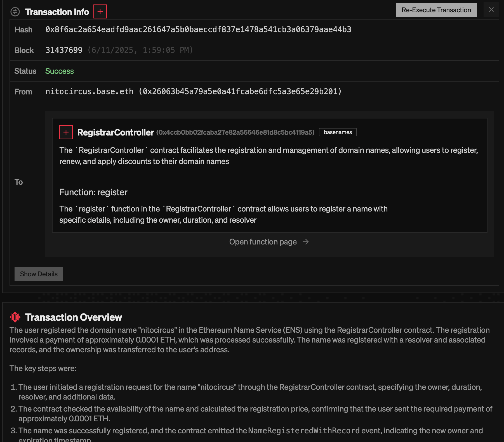
Task: Click block number 31437699
Action: [x=64, y=50]
